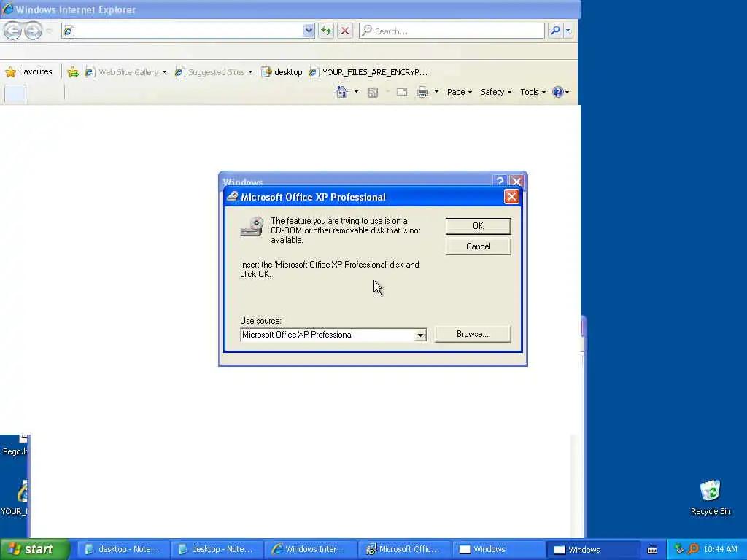Open the Favorites star button
The image size is (747, 560).
(x=28, y=72)
